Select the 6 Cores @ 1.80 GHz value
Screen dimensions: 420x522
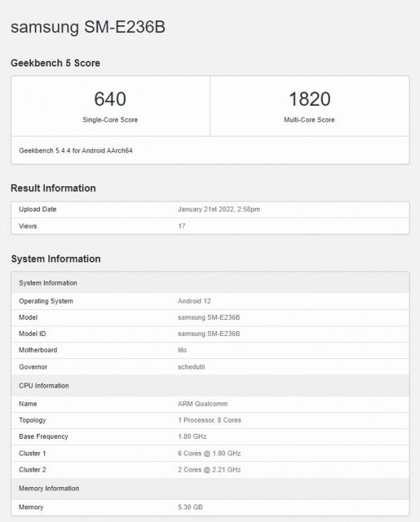209,453
